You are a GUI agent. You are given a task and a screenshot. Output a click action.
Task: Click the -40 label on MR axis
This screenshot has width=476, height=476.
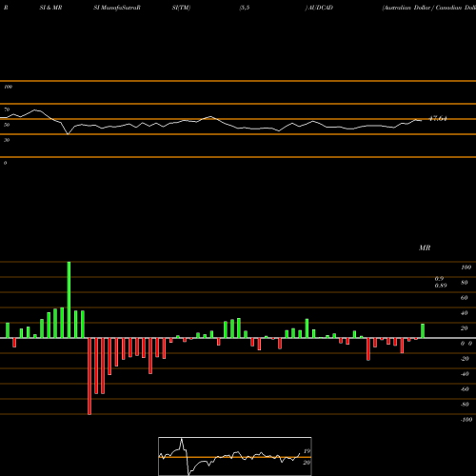point(465,374)
